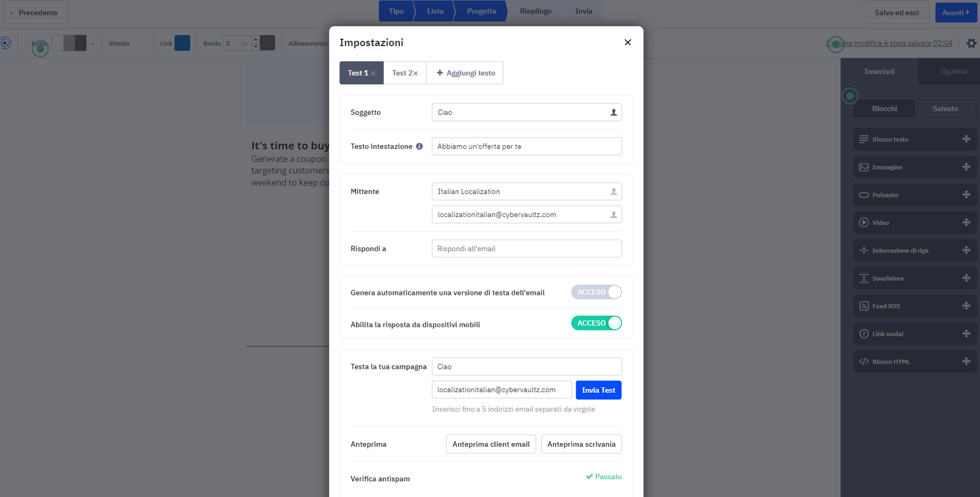Open the Salvato tab in sidebar

(x=944, y=108)
